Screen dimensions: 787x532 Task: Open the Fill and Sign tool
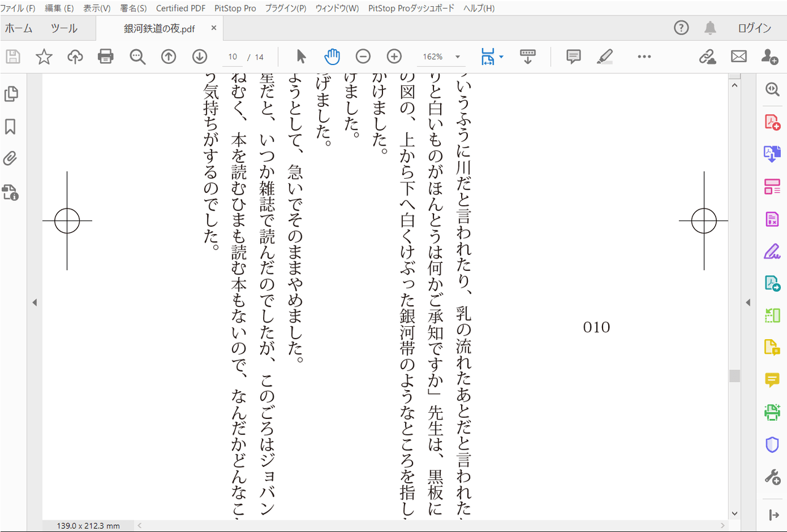[x=772, y=251]
